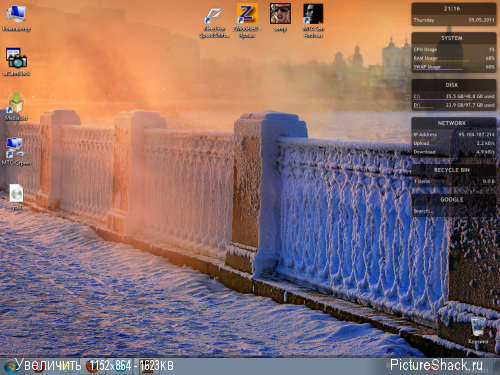Click the C: drive usage bar
The image size is (500, 375).
pos(443,99)
